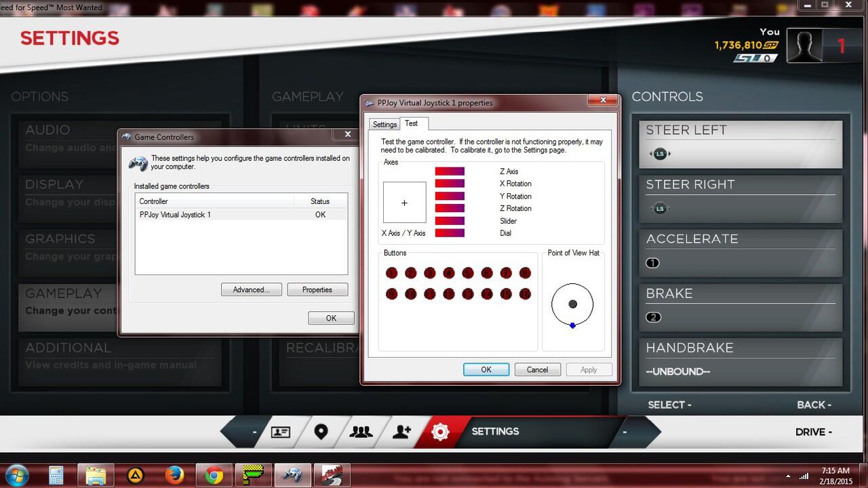Select PPJoy Virtual Joystick 1 in the list

coord(175,215)
